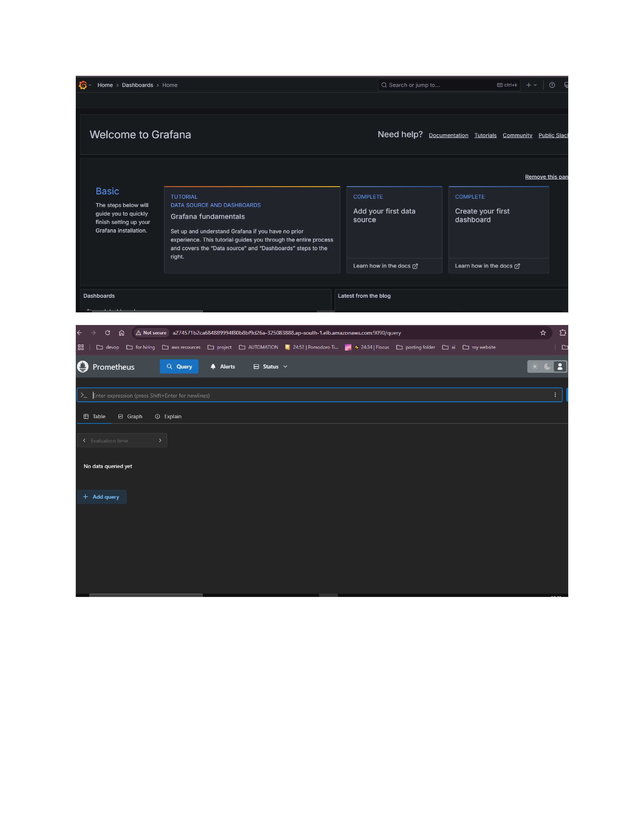
Task: Open the Grafana plus add menu
Action: coord(531,85)
